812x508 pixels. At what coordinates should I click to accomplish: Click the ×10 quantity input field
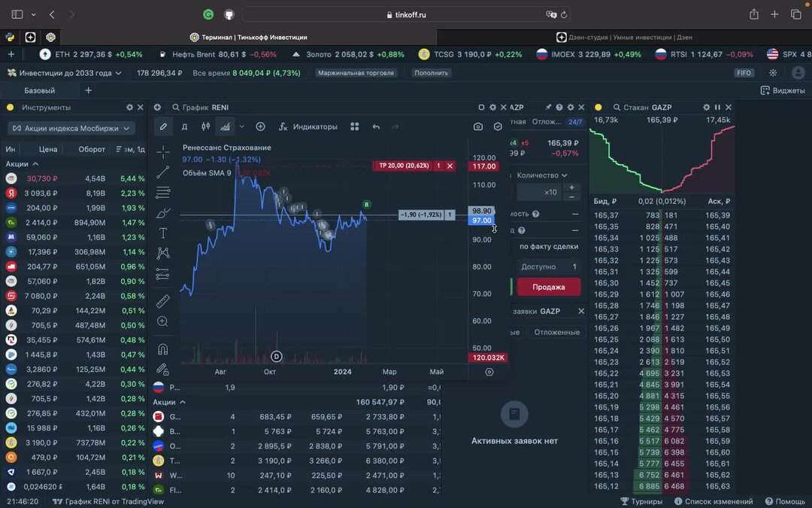tap(538, 192)
